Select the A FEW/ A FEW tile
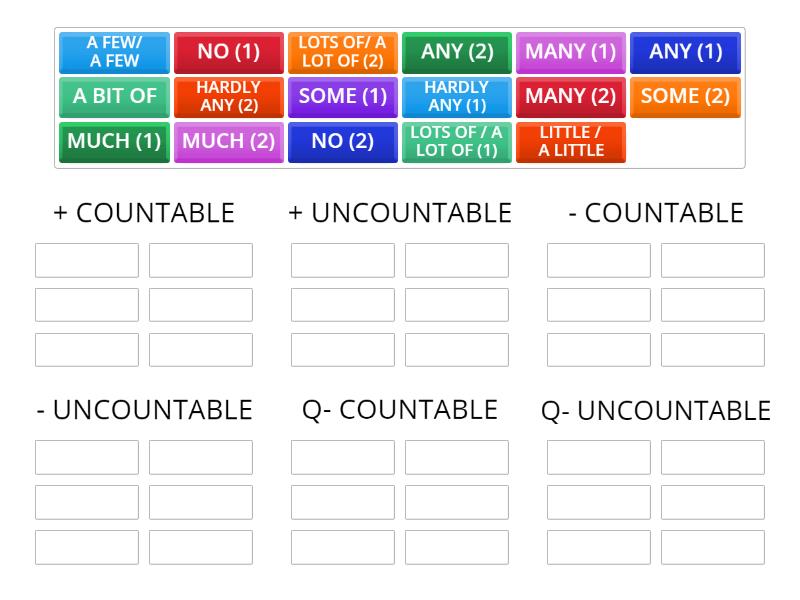The height and width of the screenshot is (600, 800). point(114,52)
